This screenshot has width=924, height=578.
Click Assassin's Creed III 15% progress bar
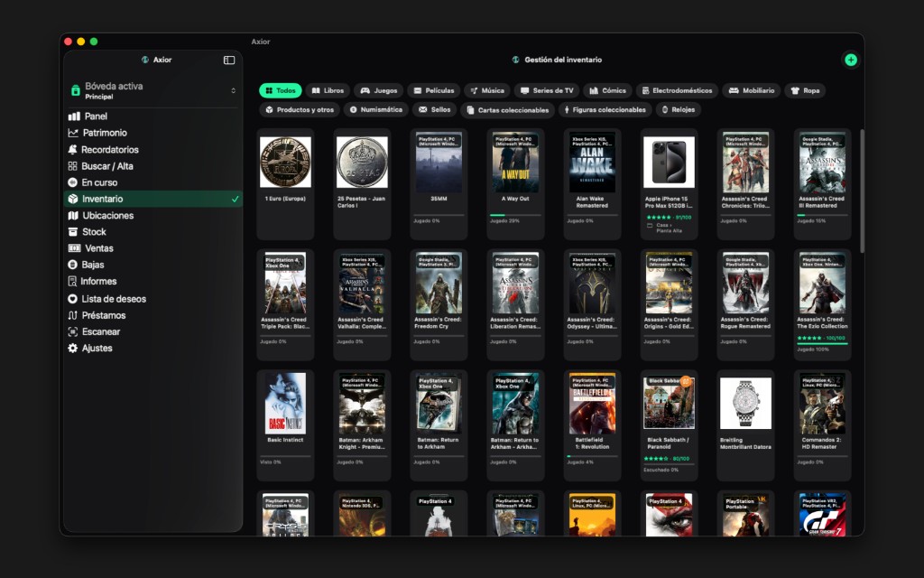pos(822,215)
